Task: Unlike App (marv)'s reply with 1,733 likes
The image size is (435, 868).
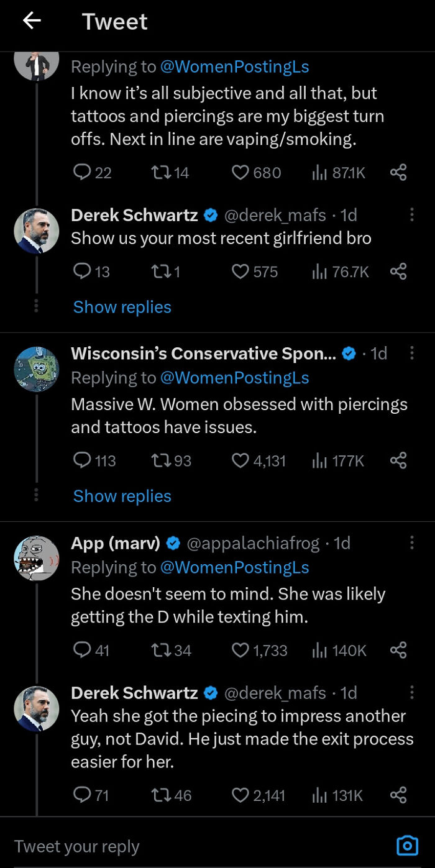Action: coord(240,650)
